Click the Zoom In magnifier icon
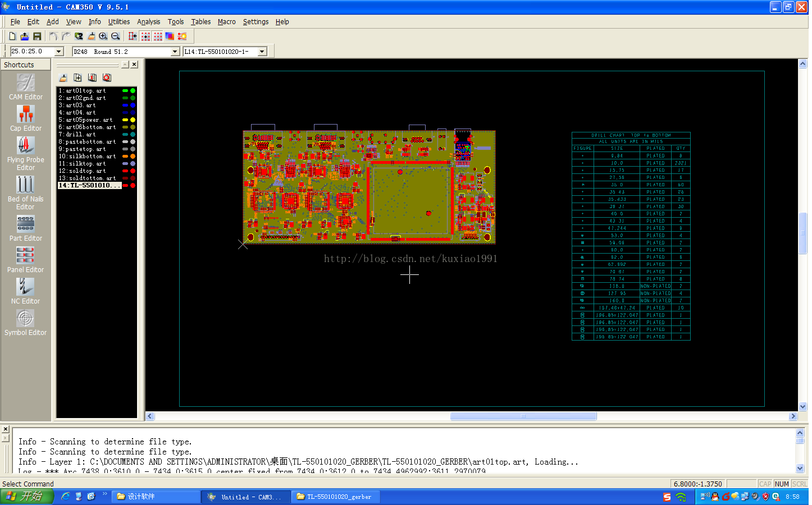Screen dimensions: 812x505 (103, 36)
